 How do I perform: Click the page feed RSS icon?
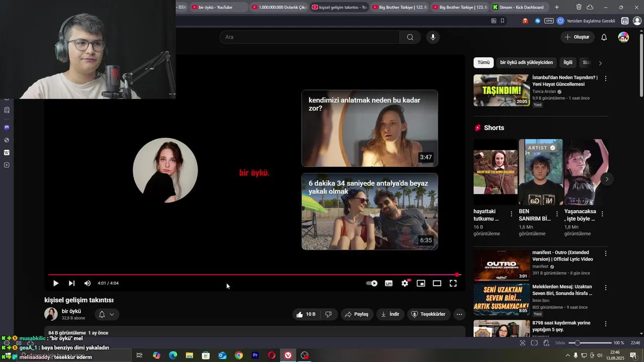(x=494, y=21)
